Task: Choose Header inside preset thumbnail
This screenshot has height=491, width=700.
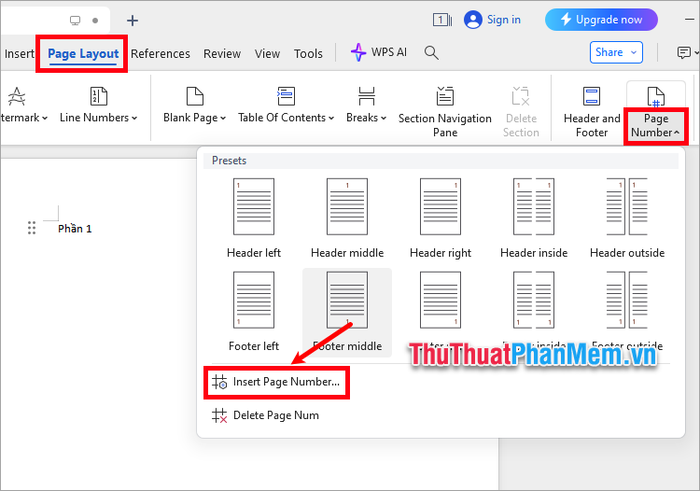Action: click(x=533, y=207)
